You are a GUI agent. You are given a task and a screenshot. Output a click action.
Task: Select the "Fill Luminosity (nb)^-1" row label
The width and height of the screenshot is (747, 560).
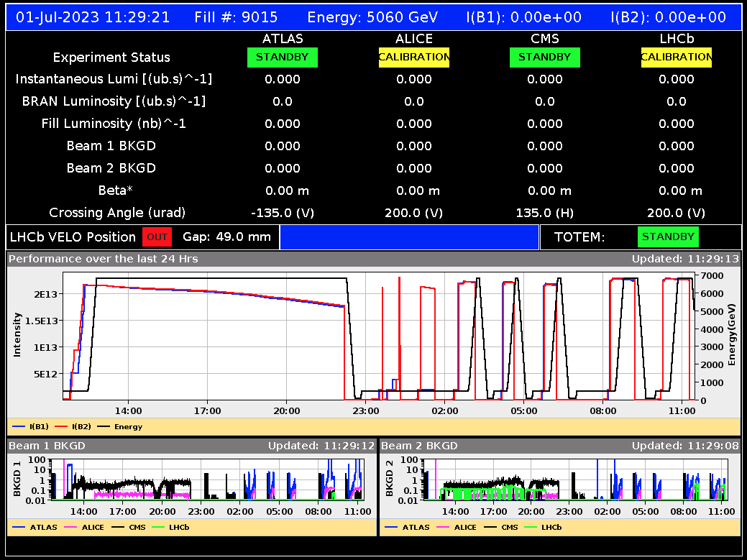(x=114, y=124)
